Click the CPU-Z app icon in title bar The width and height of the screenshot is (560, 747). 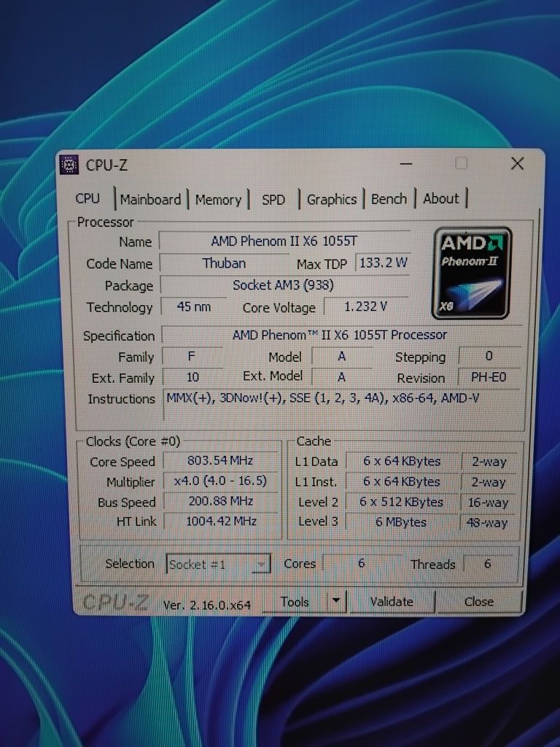tap(69, 166)
